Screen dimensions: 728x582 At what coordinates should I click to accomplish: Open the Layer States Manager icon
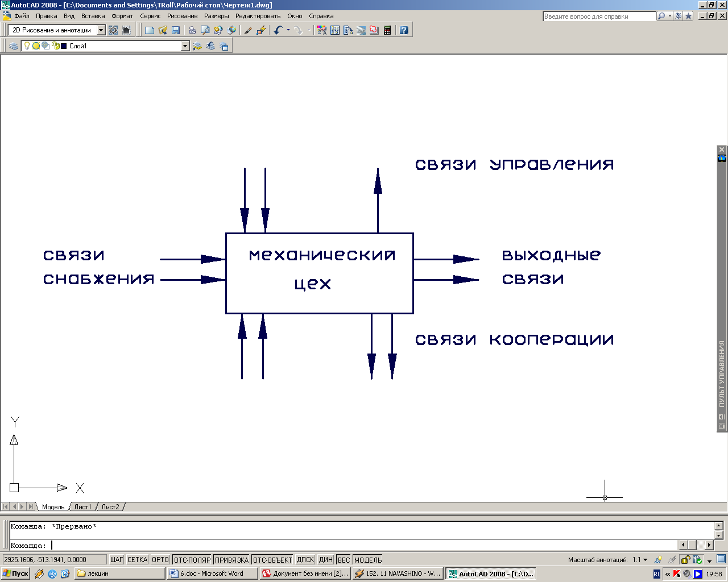(224, 46)
